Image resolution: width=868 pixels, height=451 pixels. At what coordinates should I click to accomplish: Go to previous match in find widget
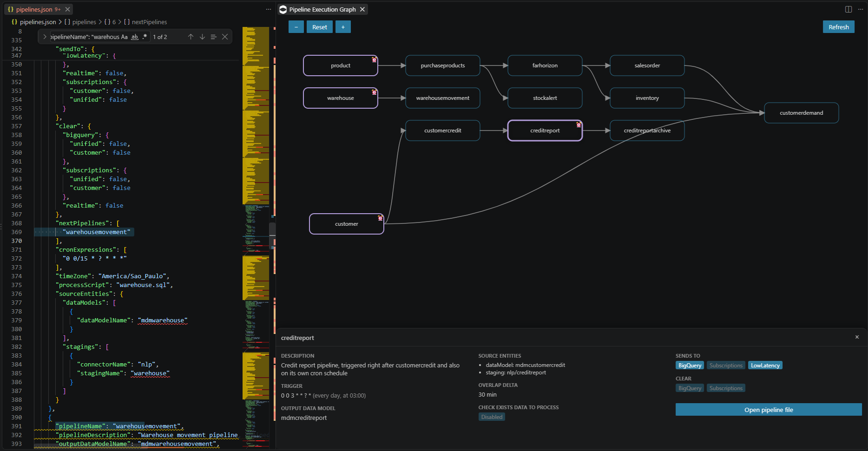pyautogui.click(x=191, y=37)
